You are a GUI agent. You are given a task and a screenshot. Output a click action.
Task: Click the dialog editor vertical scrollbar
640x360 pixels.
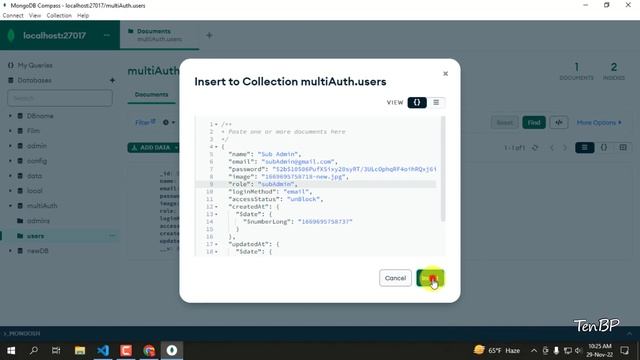(x=443, y=169)
